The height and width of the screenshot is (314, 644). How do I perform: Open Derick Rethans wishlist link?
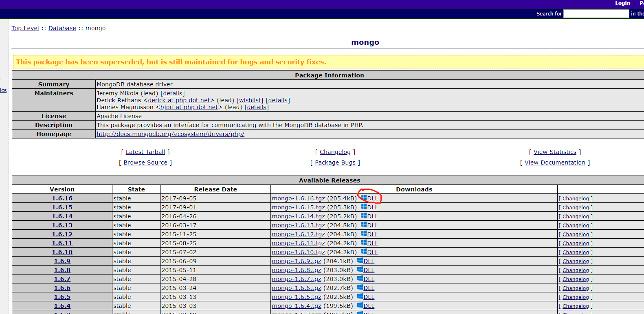tap(250, 100)
